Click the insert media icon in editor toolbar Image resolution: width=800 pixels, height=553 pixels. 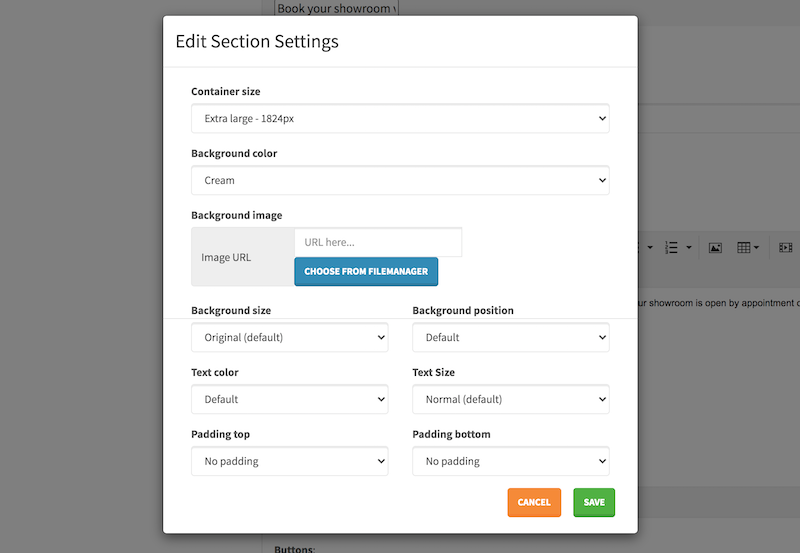tap(786, 248)
